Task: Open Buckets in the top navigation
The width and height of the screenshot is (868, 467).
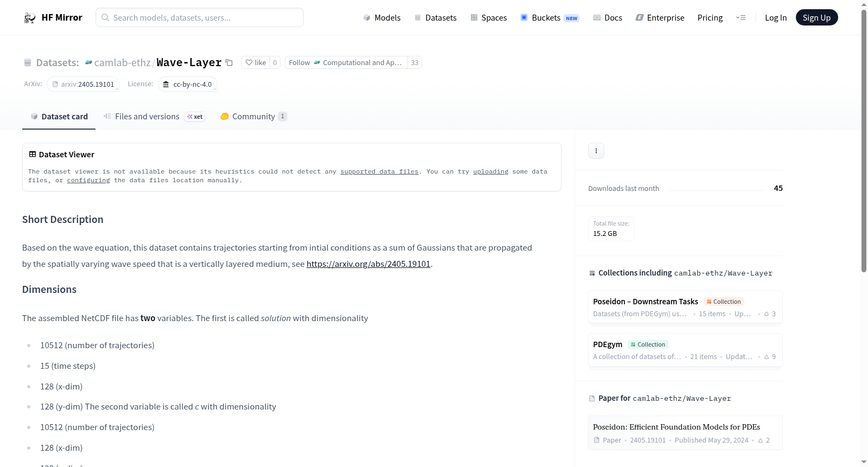Action: [x=550, y=18]
